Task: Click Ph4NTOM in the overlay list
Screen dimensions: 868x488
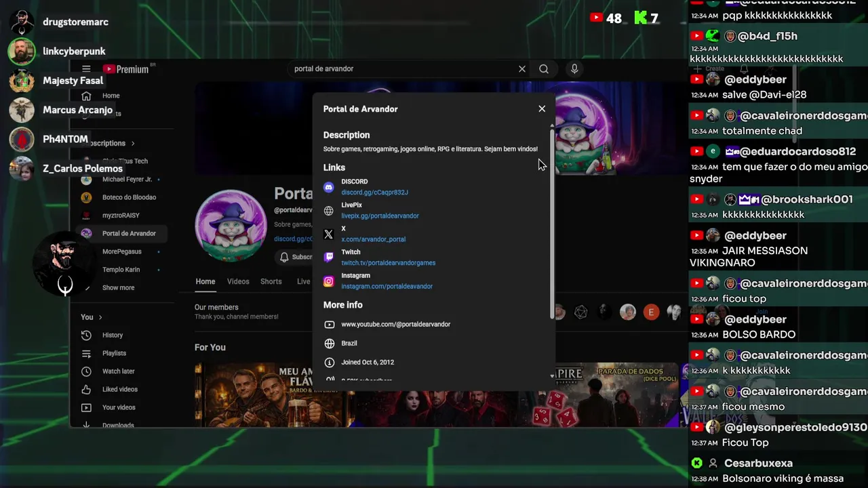Action: coord(65,140)
